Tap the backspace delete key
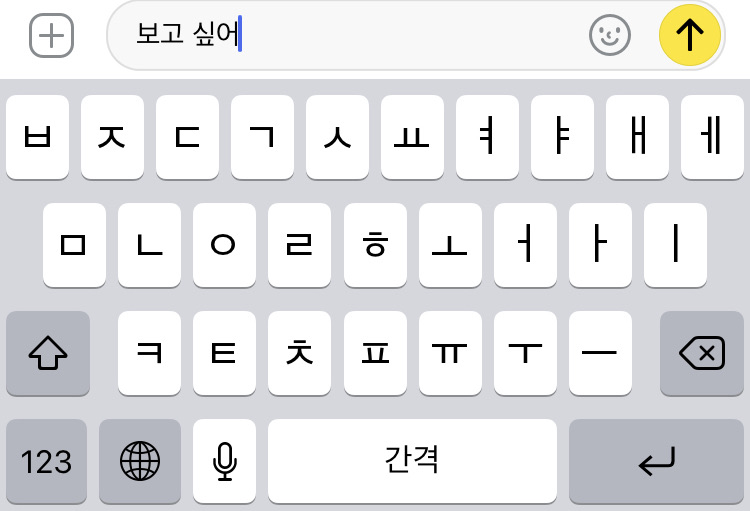The height and width of the screenshot is (511, 750). pyautogui.click(x=702, y=354)
